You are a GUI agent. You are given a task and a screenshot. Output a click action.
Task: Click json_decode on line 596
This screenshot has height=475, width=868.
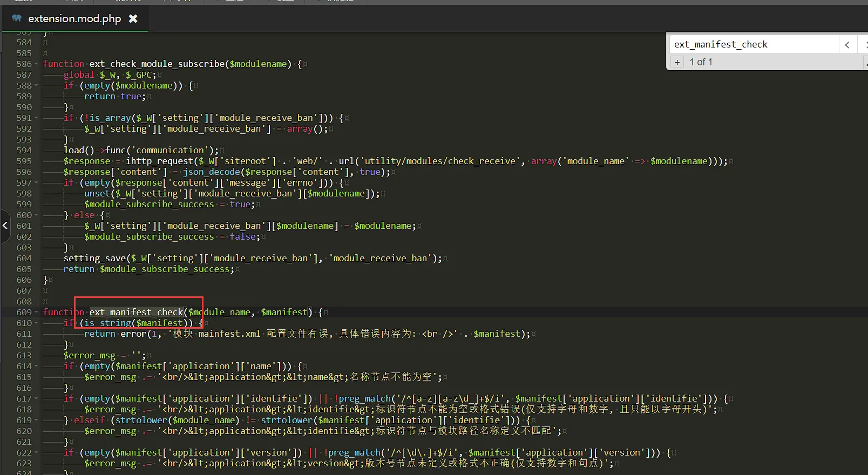pyautogui.click(x=211, y=172)
